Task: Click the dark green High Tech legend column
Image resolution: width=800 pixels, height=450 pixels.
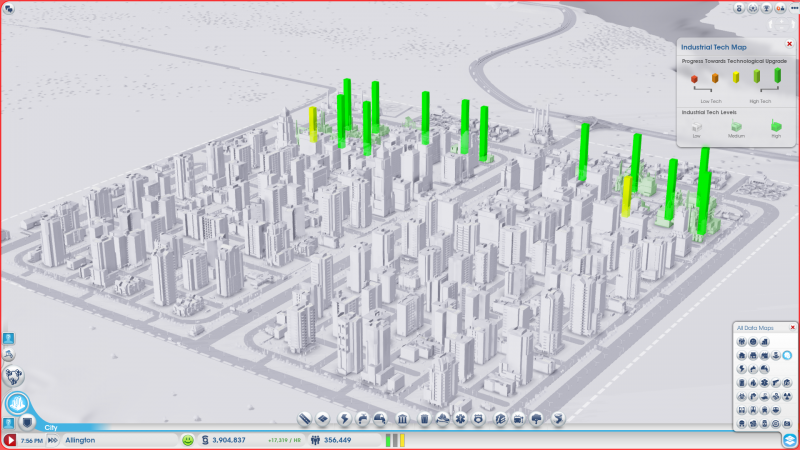Action: 778,76
